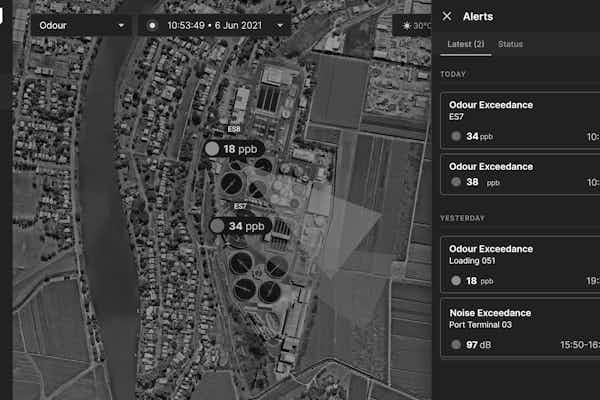Open the Odour parameter dropdown
This screenshot has width=600, height=400.
tap(81, 24)
